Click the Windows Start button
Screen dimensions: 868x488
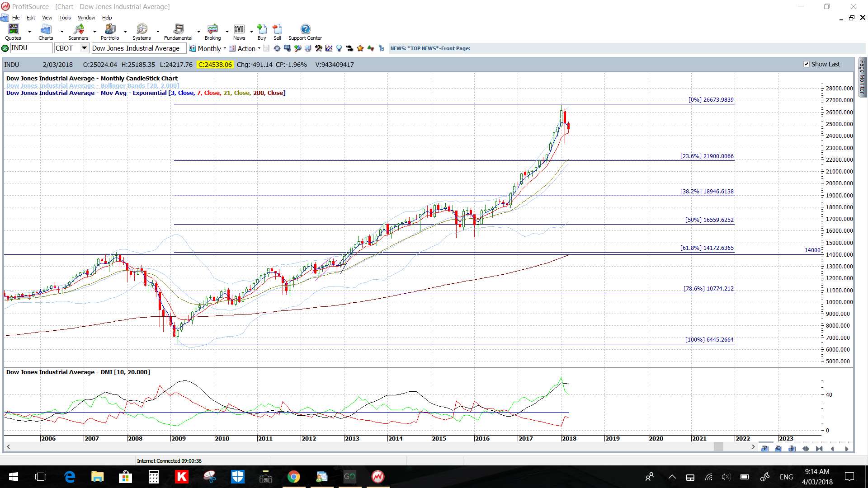click(x=14, y=477)
